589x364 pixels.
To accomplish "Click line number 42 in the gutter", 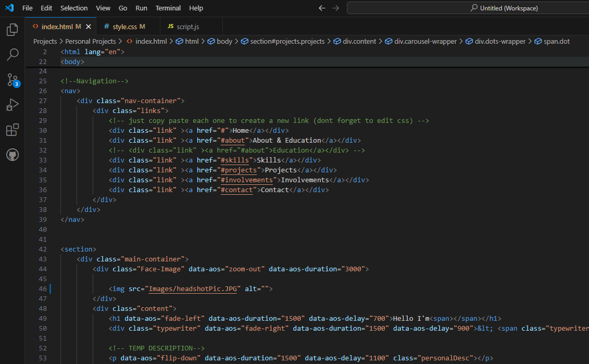I will [x=43, y=249].
